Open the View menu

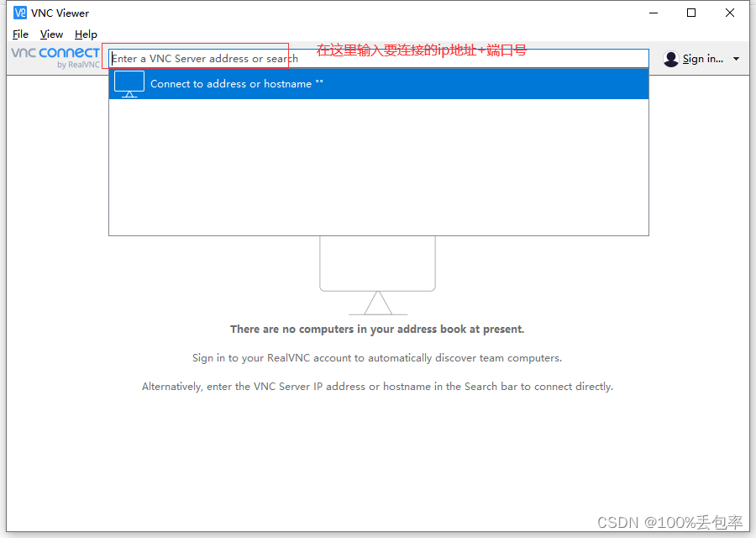coord(51,34)
